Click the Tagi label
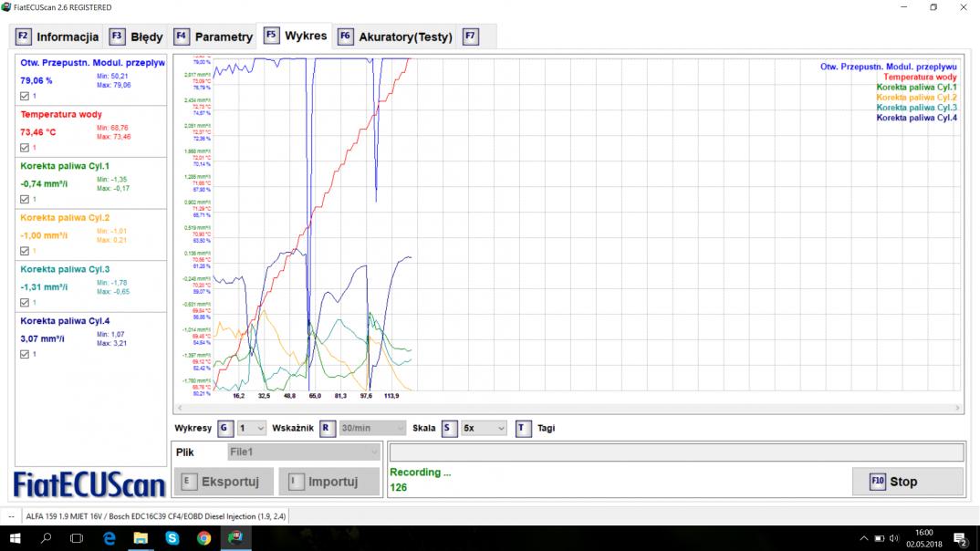980x551 pixels. pos(547,428)
